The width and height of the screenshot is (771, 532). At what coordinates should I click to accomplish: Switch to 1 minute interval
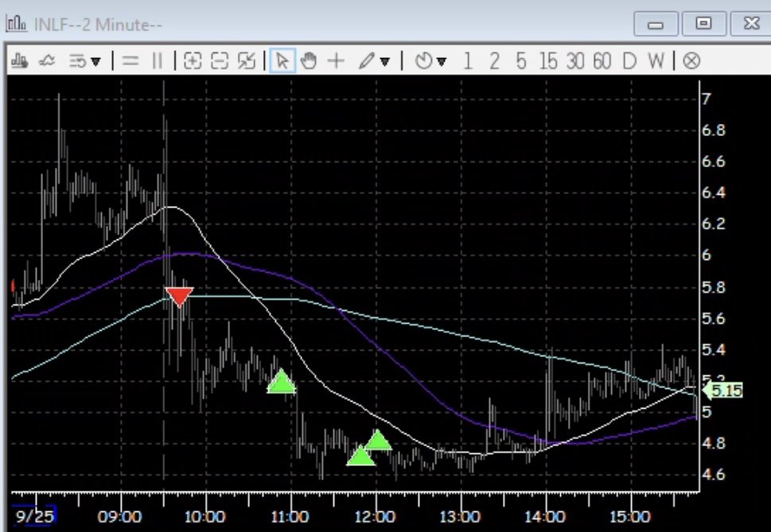(468, 61)
